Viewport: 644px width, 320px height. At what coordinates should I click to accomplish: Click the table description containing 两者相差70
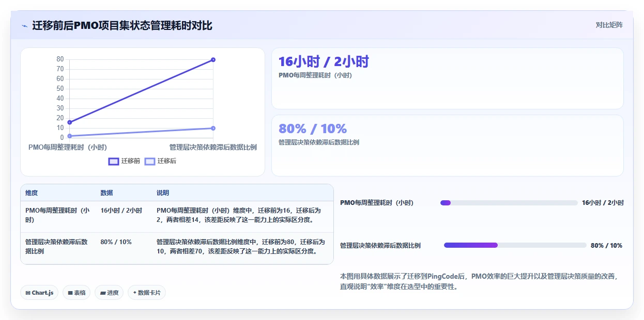[x=242, y=247]
